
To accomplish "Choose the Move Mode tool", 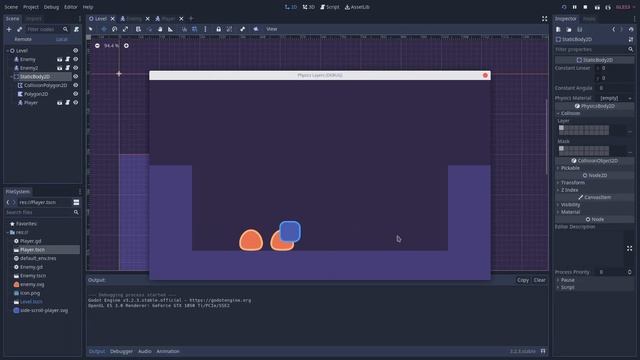I will (104, 29).
